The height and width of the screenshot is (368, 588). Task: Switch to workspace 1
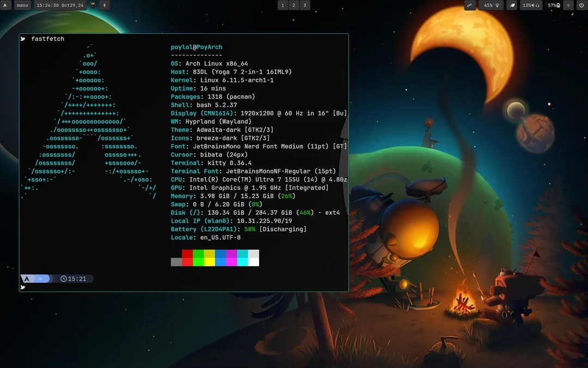(x=283, y=5)
